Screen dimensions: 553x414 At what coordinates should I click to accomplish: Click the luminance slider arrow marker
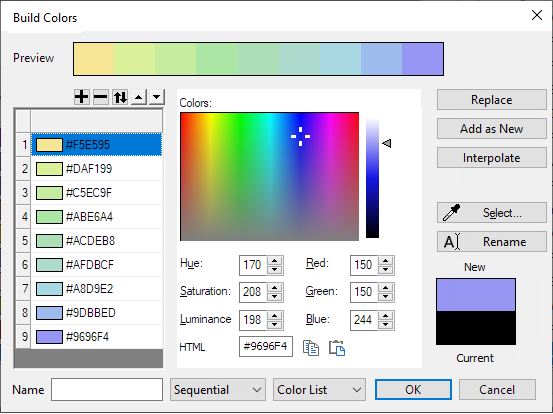pos(387,143)
